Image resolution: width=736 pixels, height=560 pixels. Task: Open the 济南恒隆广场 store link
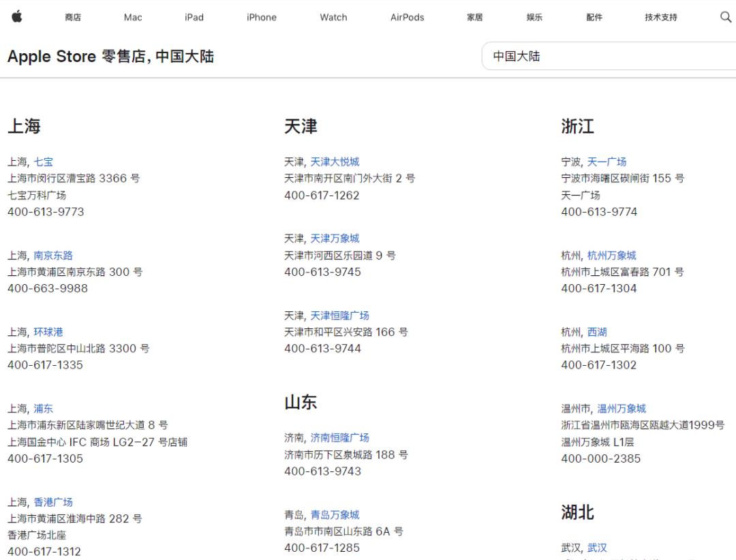[x=339, y=437]
